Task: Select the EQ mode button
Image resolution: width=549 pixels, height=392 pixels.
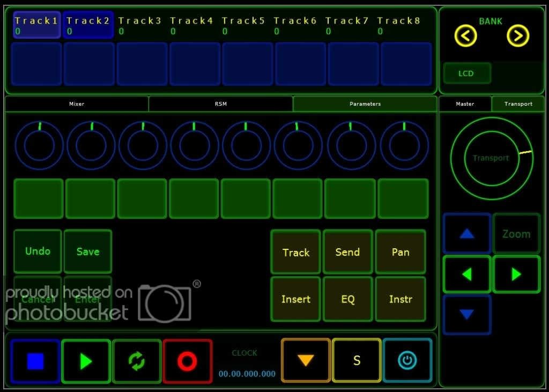Action: [x=347, y=299]
